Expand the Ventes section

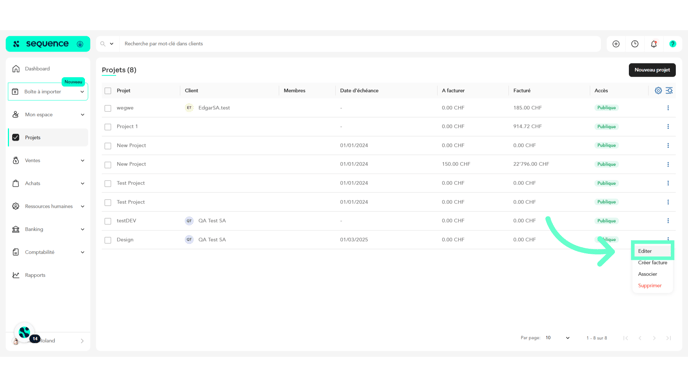click(82, 161)
